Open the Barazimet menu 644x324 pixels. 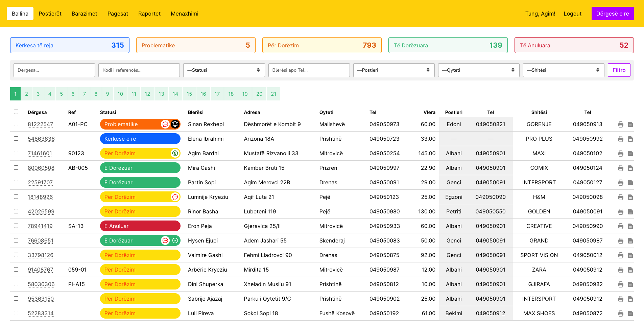[x=85, y=14]
